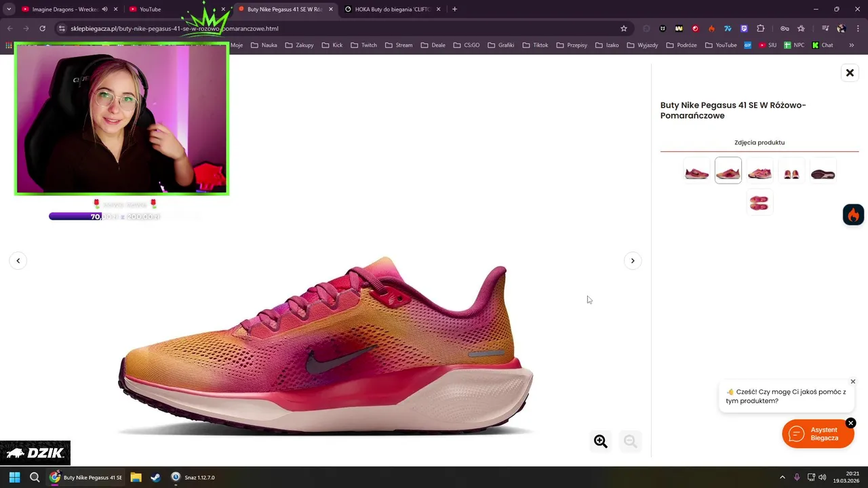This screenshot has width=868, height=488.
Task: Select the first shoe thumbnail
Action: tap(696, 170)
